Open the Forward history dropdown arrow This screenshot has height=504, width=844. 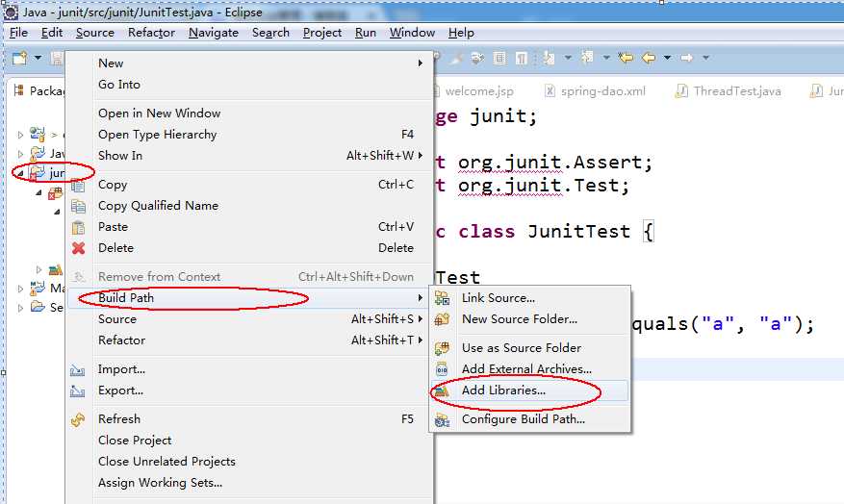pos(705,58)
